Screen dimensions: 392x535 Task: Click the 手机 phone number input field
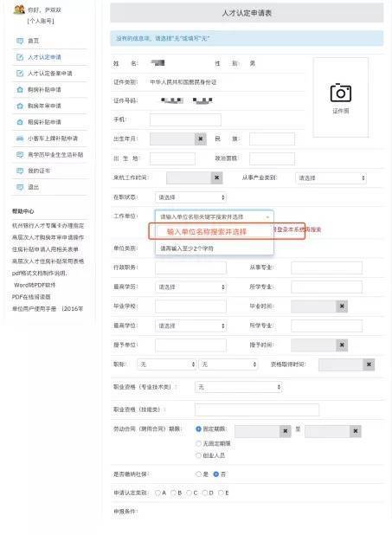click(185, 119)
